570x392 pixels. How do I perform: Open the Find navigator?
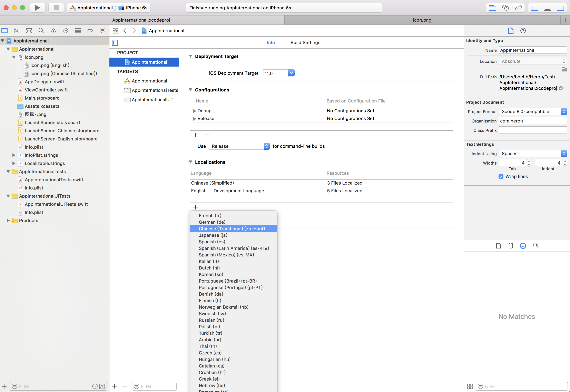pos(41,31)
